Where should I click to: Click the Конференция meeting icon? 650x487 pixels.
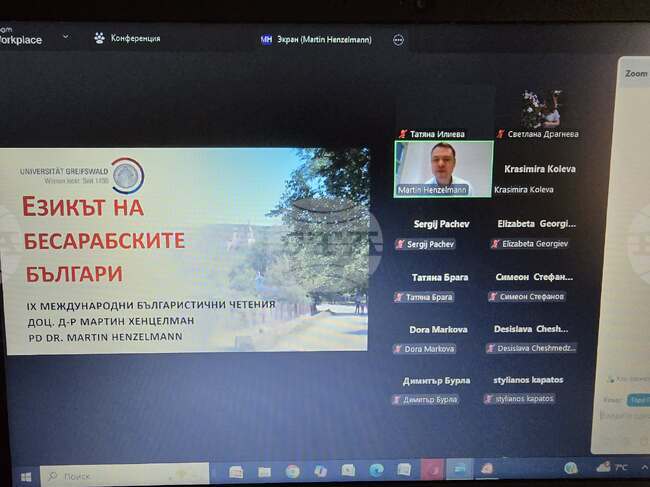pyautogui.click(x=100, y=38)
